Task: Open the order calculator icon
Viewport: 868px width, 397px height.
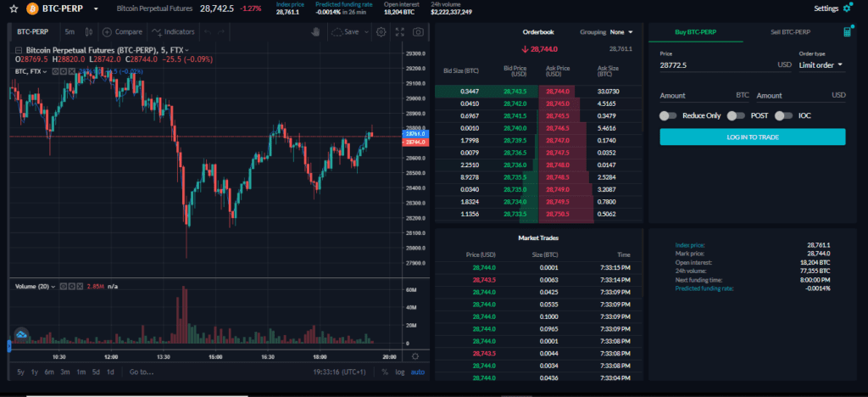Action: [848, 32]
